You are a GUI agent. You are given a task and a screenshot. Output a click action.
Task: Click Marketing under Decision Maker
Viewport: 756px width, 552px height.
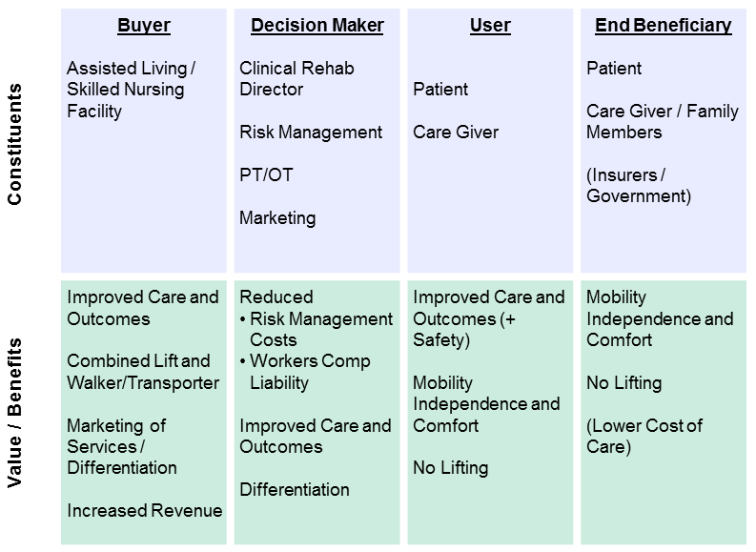tap(277, 218)
